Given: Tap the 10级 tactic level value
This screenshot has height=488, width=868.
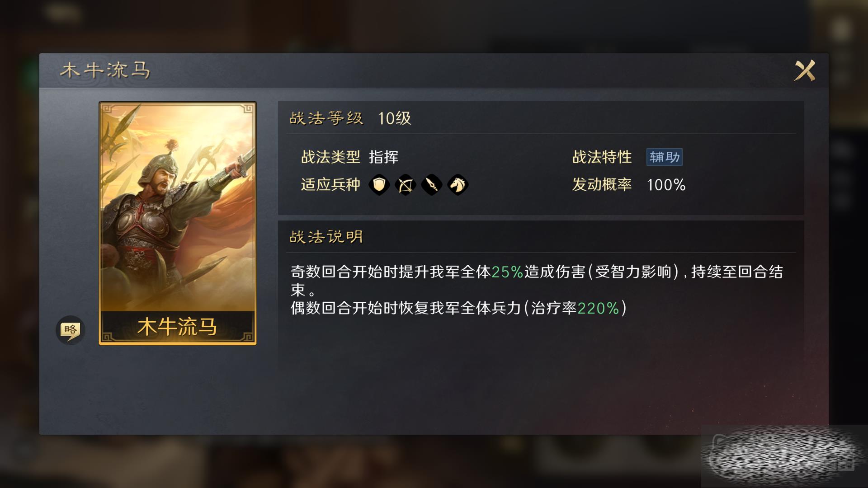Looking at the screenshot, I should pos(394,118).
